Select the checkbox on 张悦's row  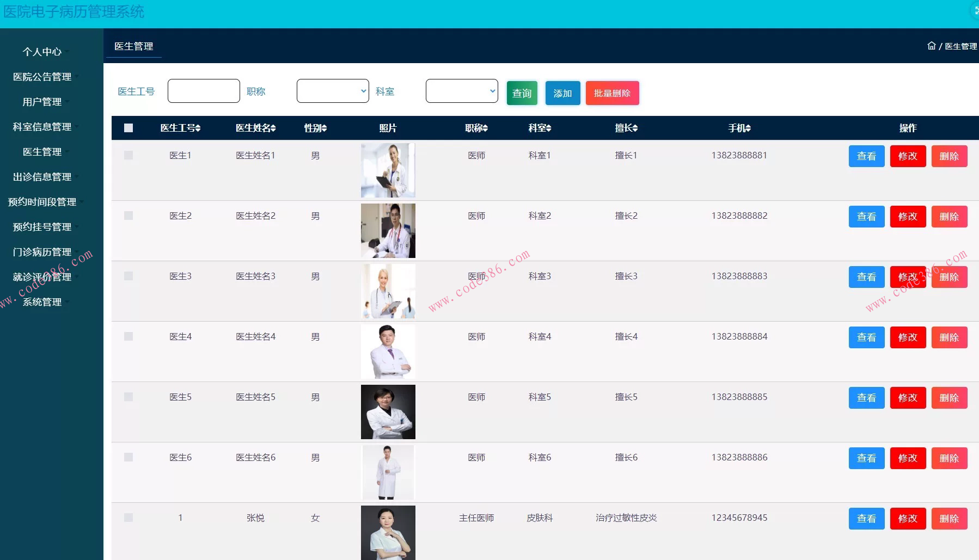(129, 518)
